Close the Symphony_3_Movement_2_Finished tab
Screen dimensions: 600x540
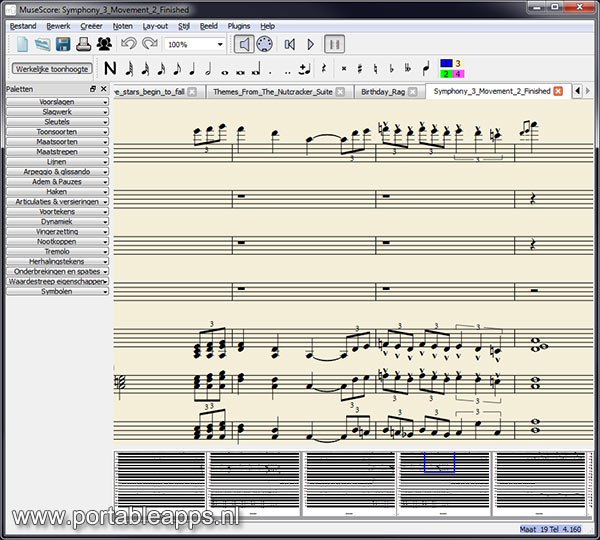click(x=558, y=91)
